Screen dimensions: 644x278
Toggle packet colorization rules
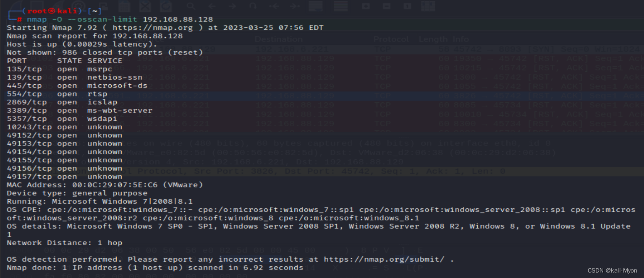pos(340,6)
